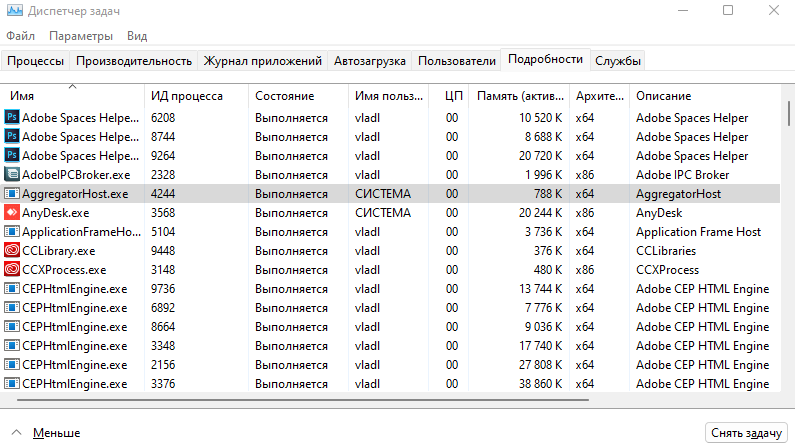Click the Photoshop icon of process 6208
The width and height of the screenshot is (795, 443).
12,118
